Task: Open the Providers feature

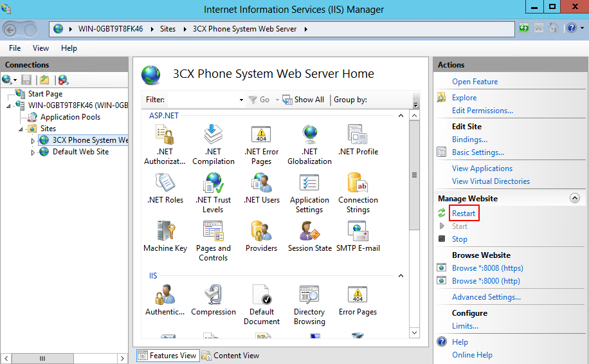Action: pyautogui.click(x=262, y=236)
